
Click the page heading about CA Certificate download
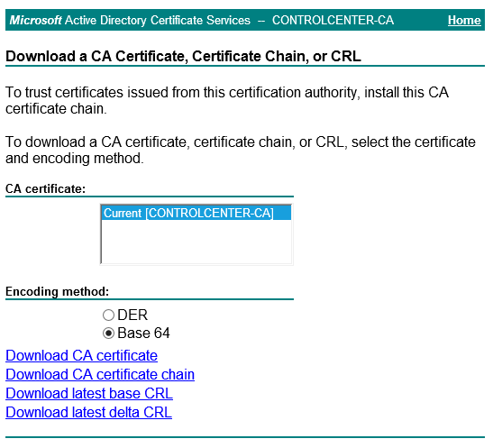point(183,56)
